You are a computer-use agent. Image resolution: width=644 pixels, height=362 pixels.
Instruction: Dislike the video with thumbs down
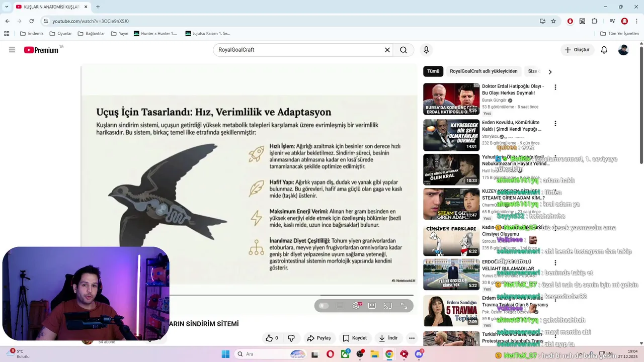(x=291, y=338)
